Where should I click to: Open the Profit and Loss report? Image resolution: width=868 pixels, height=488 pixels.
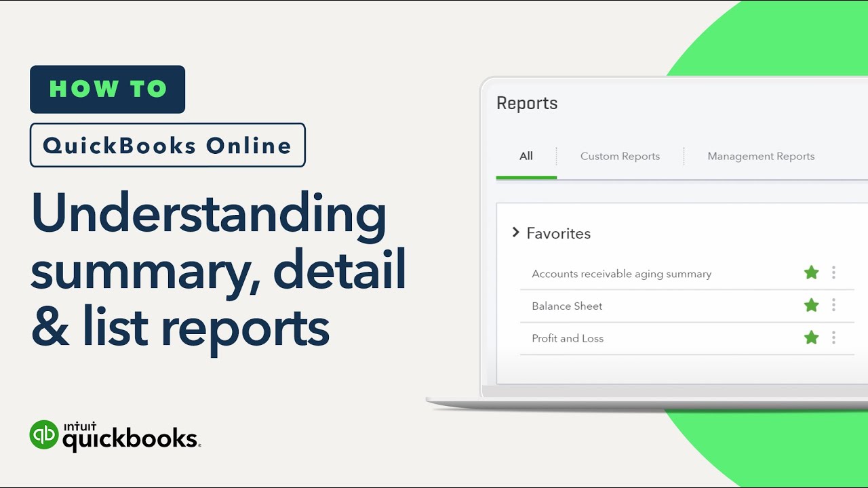[x=568, y=338]
